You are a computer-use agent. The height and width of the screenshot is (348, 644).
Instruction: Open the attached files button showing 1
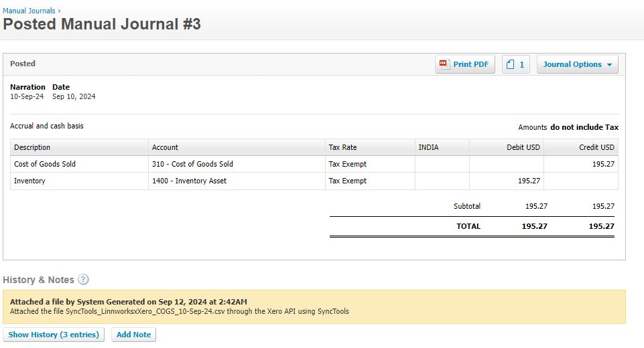(x=516, y=64)
